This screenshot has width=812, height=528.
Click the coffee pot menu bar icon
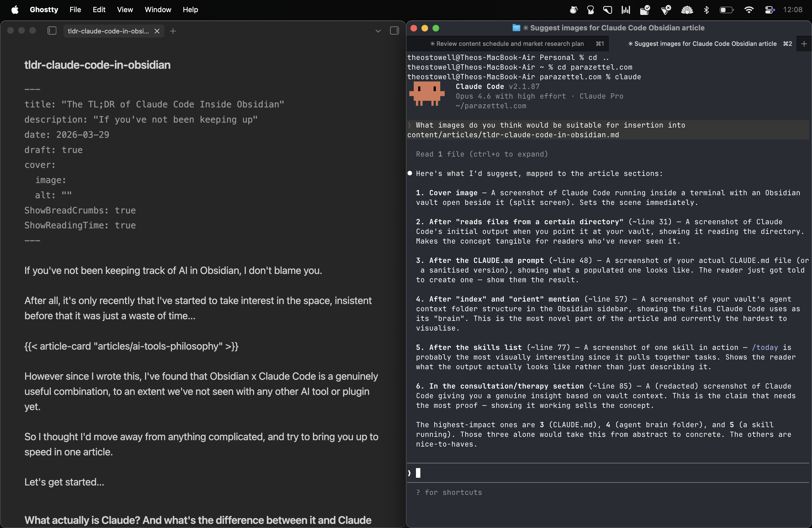click(x=574, y=10)
